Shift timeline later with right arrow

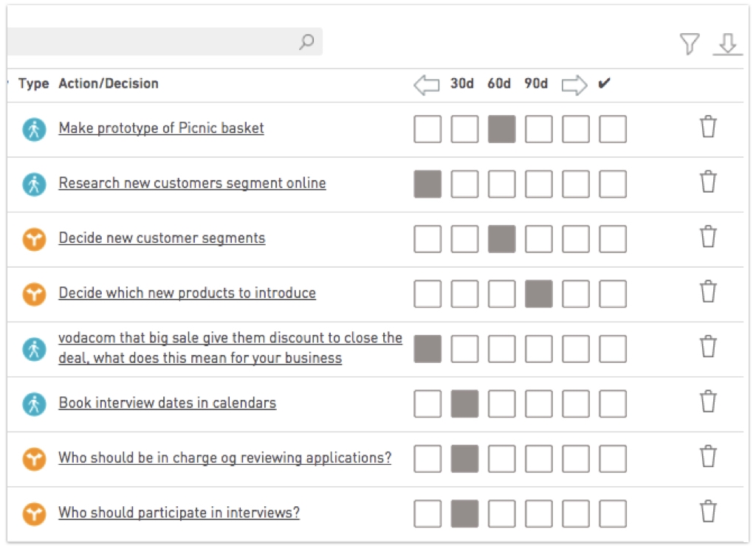pos(574,85)
